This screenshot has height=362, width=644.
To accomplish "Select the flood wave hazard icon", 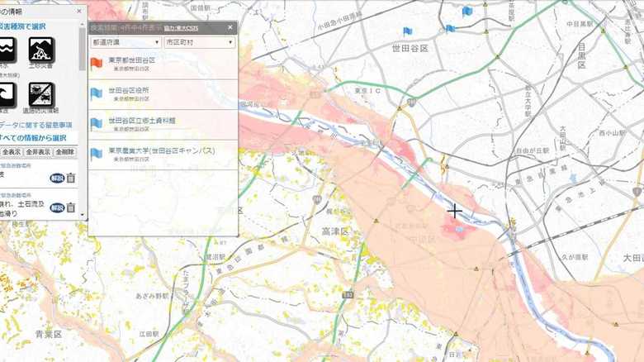I will click(x=7, y=50).
